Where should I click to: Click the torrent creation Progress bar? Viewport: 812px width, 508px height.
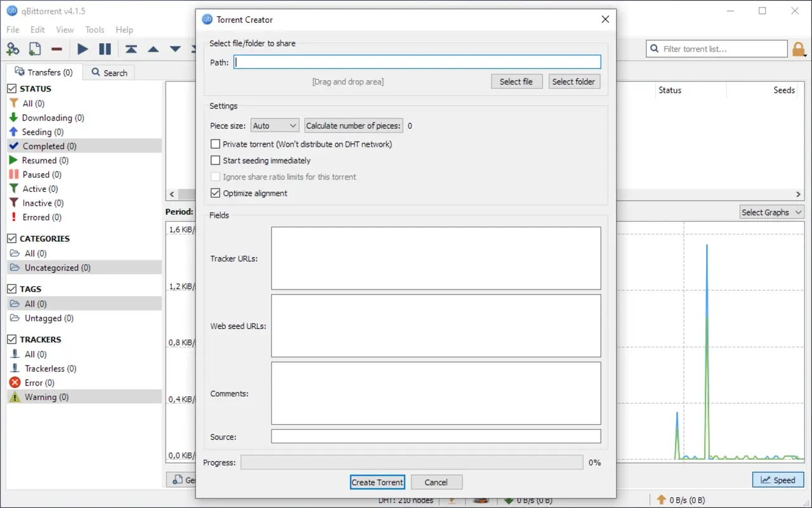(411, 462)
